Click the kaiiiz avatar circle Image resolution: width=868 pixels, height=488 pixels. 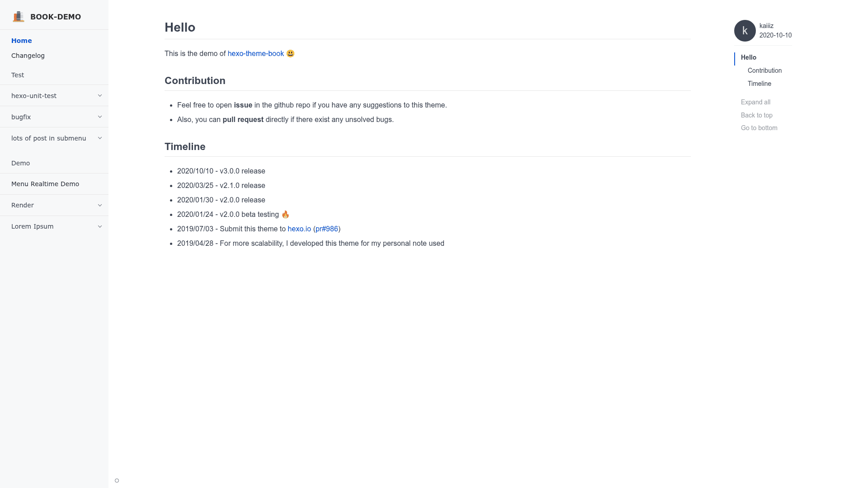745,31
